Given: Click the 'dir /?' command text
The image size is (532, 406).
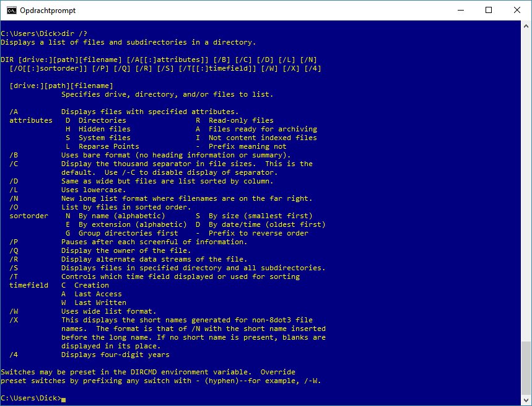Looking at the screenshot, I should point(75,33).
